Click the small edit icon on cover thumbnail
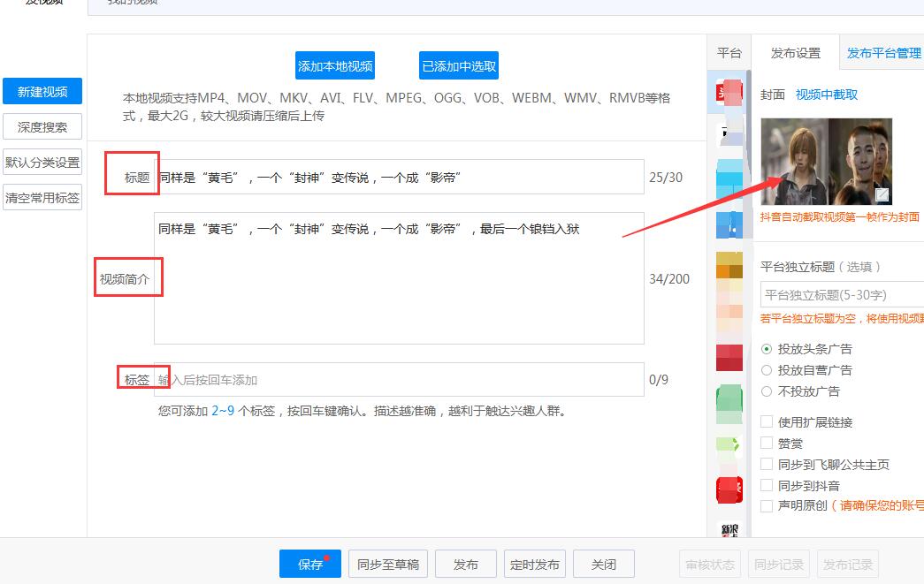Screen dimensions: 924x584 882,194
